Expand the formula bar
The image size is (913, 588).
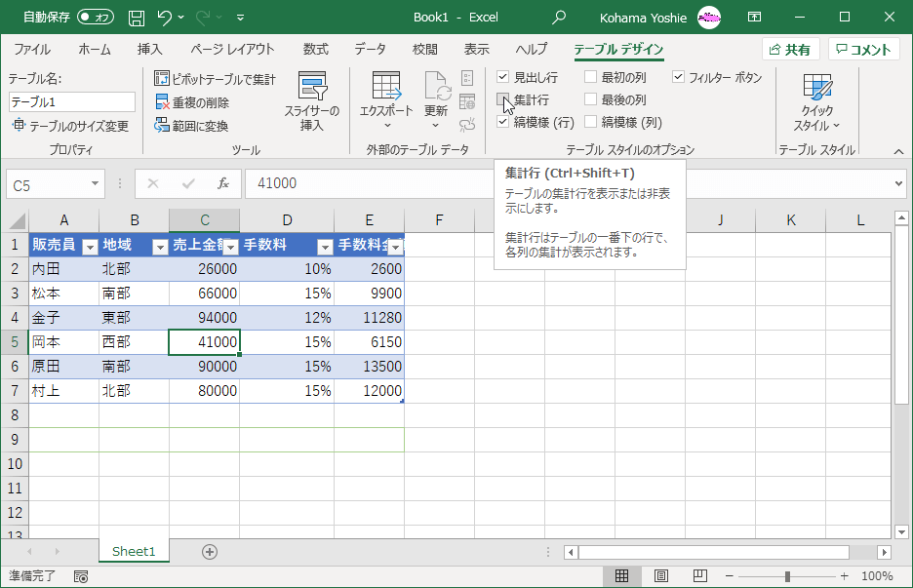click(898, 184)
